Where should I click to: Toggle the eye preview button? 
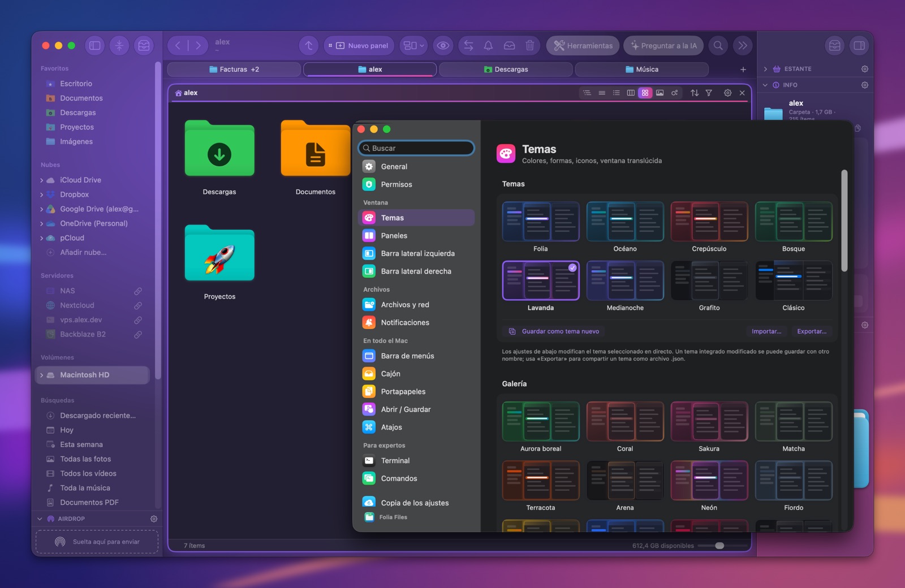coord(443,46)
